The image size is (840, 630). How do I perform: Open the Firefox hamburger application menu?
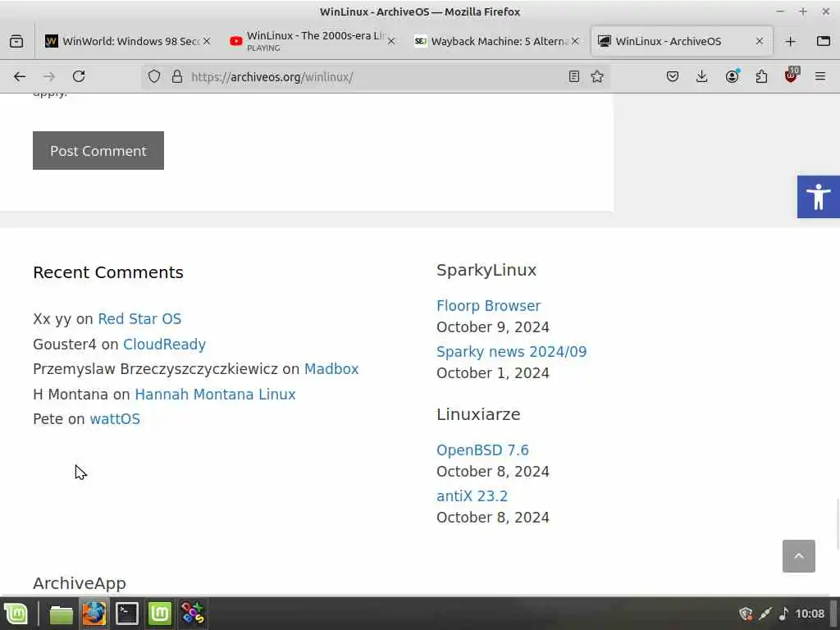click(819, 76)
